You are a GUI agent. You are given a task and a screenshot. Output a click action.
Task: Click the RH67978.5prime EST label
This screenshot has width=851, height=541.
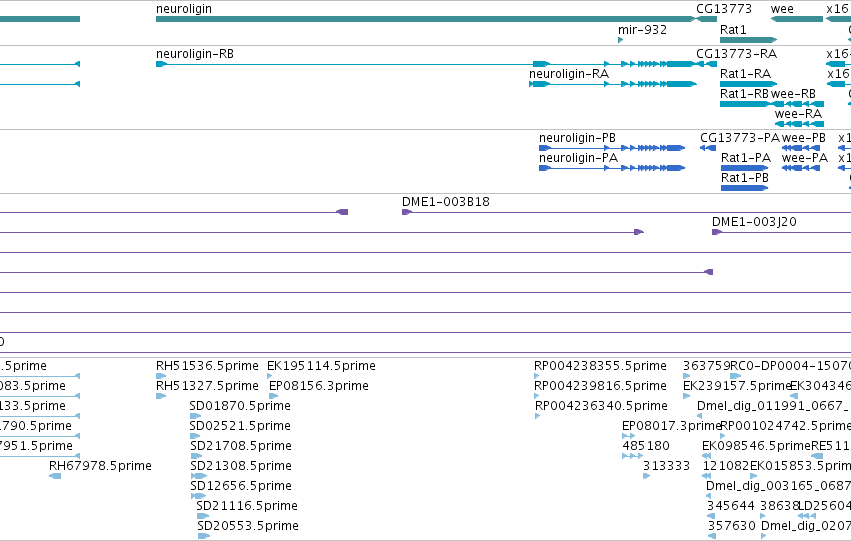[100, 466]
